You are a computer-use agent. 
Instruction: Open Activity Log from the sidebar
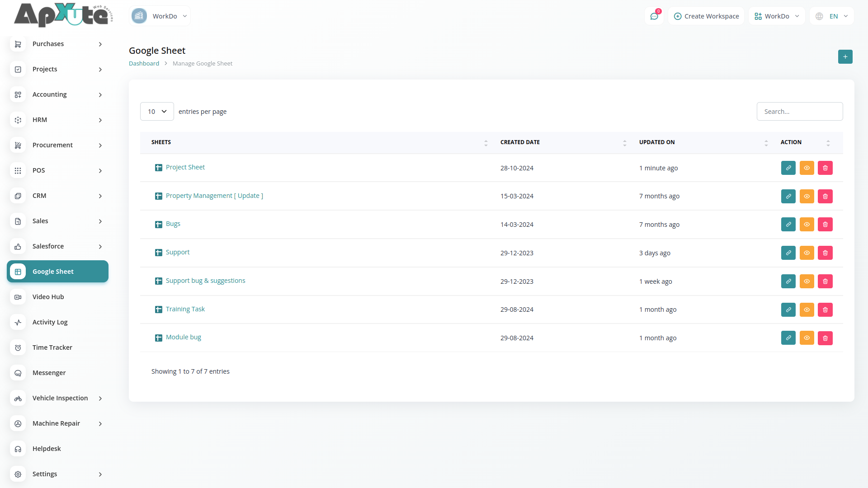(50, 322)
